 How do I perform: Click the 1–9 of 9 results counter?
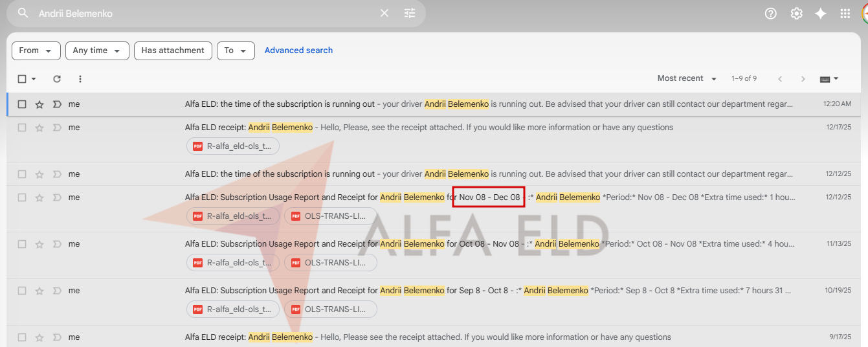[744, 78]
